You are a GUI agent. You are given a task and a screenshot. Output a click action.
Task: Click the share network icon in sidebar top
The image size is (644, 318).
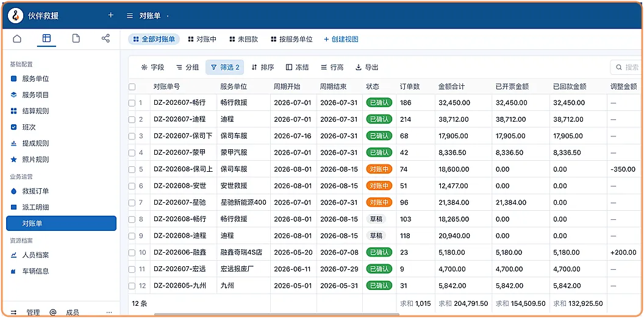coord(106,38)
